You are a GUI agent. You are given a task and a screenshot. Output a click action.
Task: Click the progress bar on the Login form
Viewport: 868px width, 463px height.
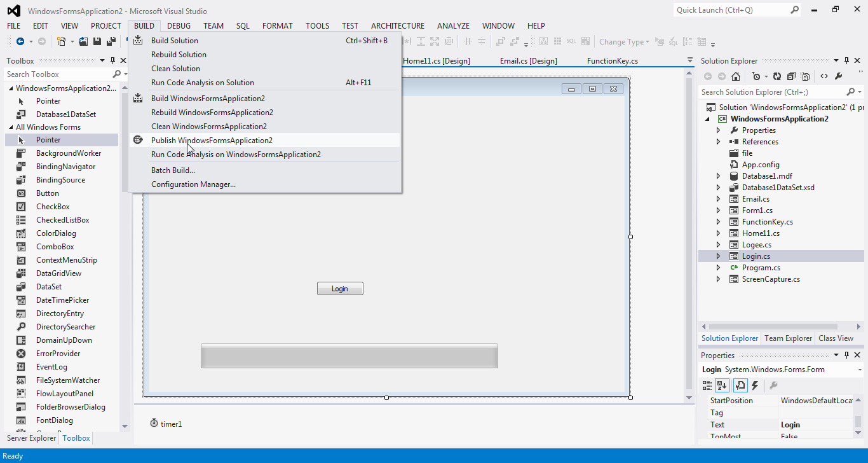coord(349,356)
